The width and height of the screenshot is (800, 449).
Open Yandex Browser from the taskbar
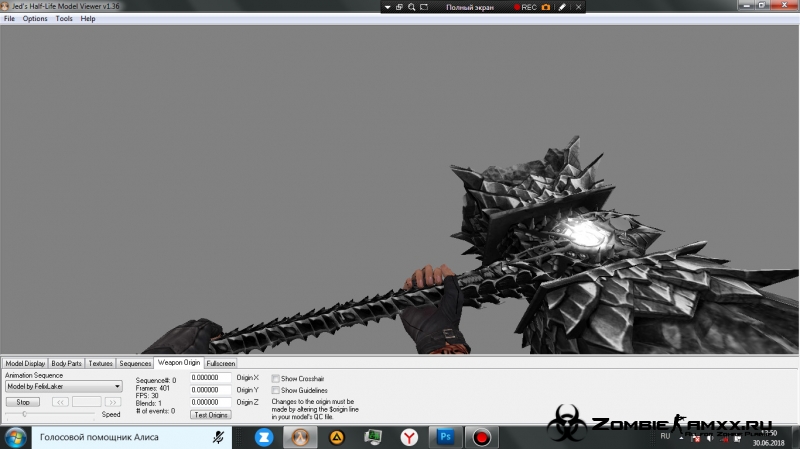409,437
